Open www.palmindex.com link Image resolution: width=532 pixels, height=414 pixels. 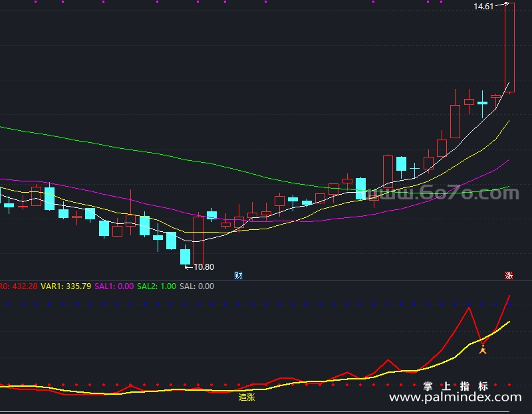coord(456,397)
